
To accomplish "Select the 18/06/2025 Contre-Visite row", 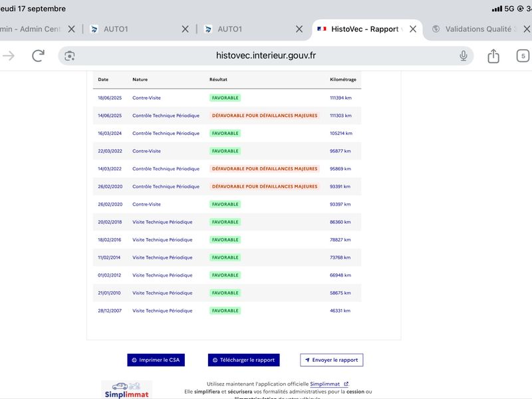I will point(227,98).
